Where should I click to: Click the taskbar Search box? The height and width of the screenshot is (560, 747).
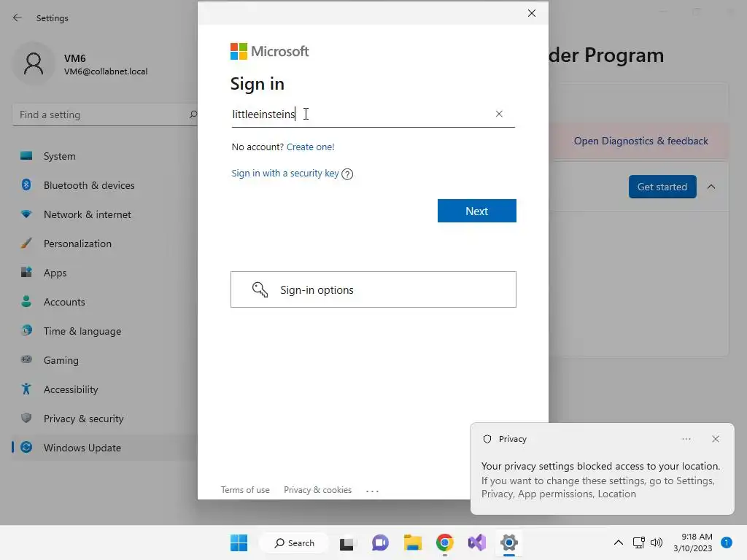pyautogui.click(x=294, y=542)
